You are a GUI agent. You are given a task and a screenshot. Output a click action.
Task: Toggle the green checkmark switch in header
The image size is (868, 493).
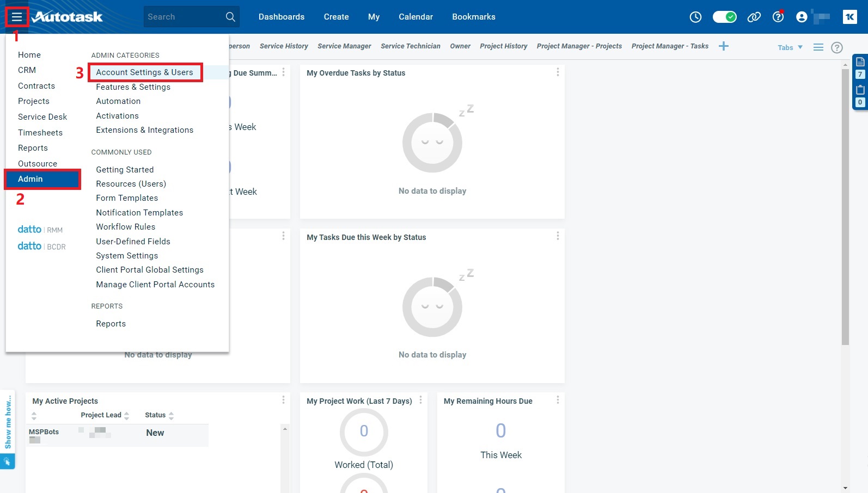[x=724, y=17]
